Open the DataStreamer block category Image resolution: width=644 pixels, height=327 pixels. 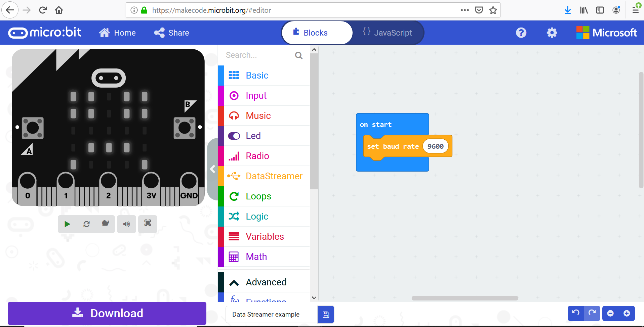coord(274,176)
